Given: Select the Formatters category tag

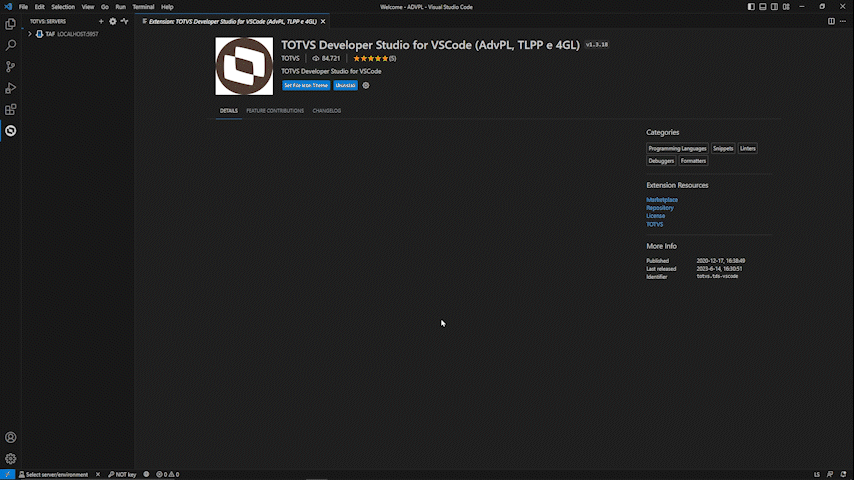Looking at the screenshot, I should 693,161.
